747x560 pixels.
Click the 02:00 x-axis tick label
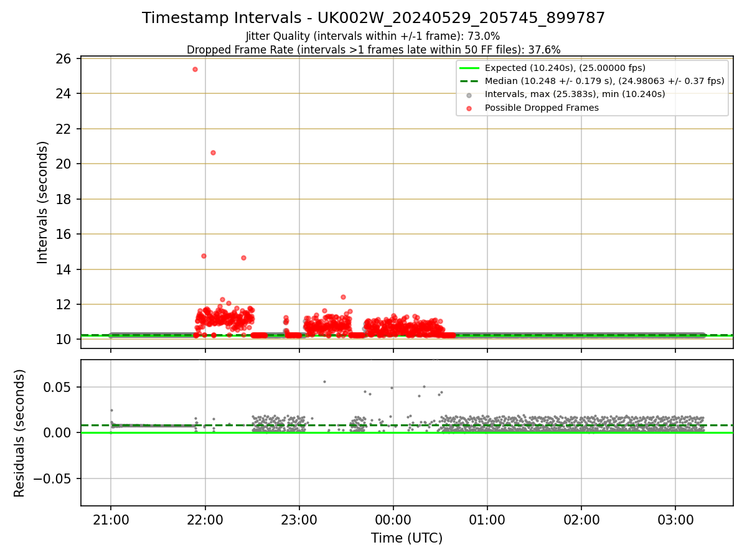(x=581, y=519)
